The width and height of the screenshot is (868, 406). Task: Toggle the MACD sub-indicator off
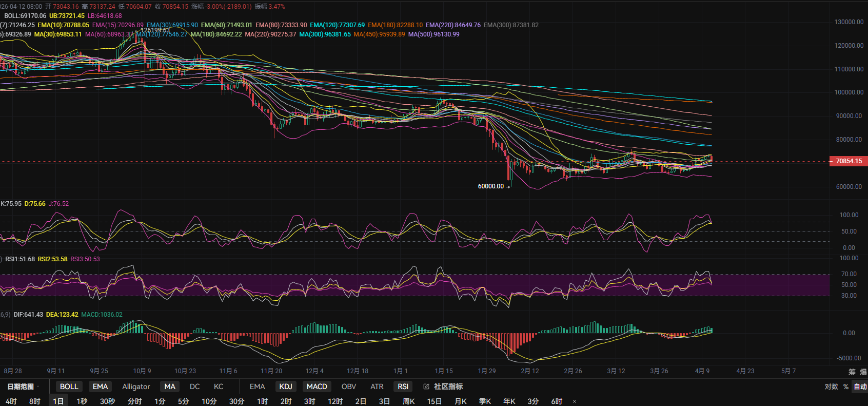[x=317, y=386]
